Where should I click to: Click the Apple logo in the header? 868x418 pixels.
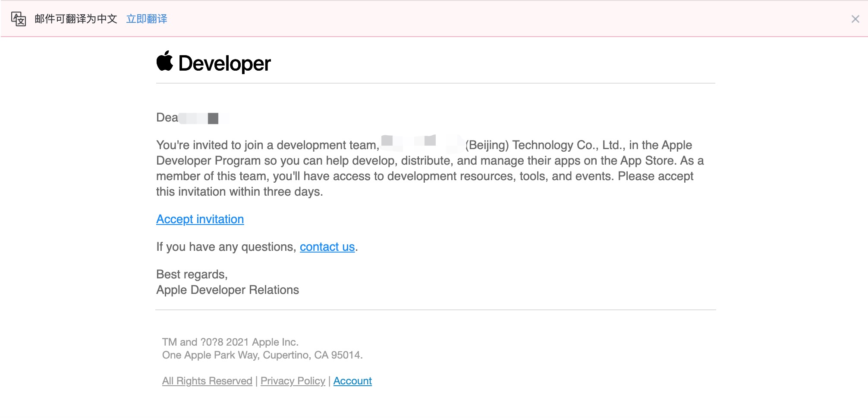coord(165,61)
